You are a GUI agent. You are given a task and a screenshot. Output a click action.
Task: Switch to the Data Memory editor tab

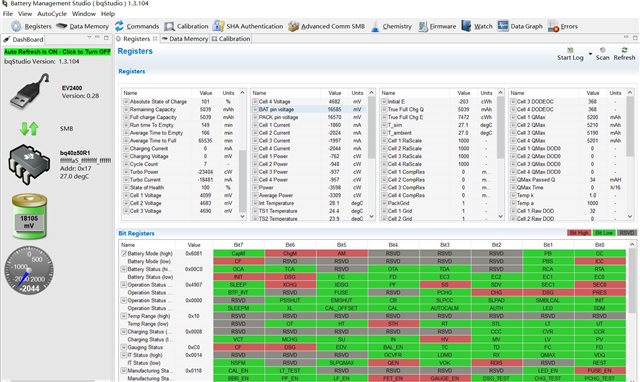tap(184, 39)
